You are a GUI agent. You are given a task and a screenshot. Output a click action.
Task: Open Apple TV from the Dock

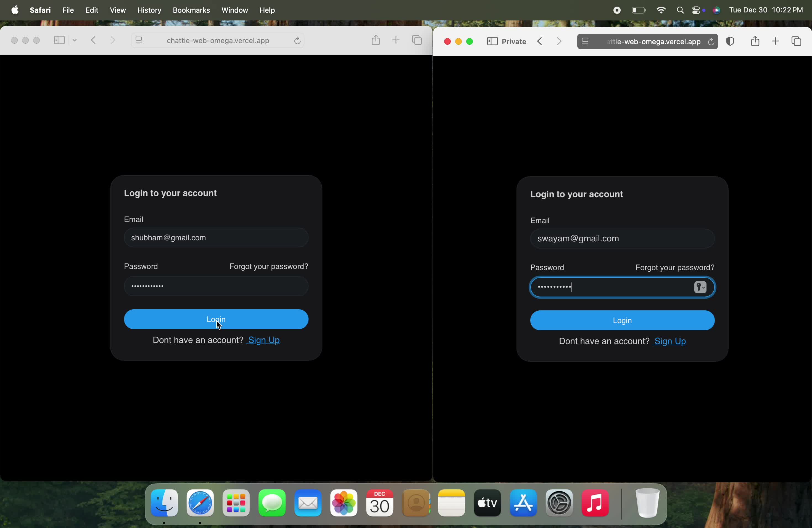click(487, 503)
